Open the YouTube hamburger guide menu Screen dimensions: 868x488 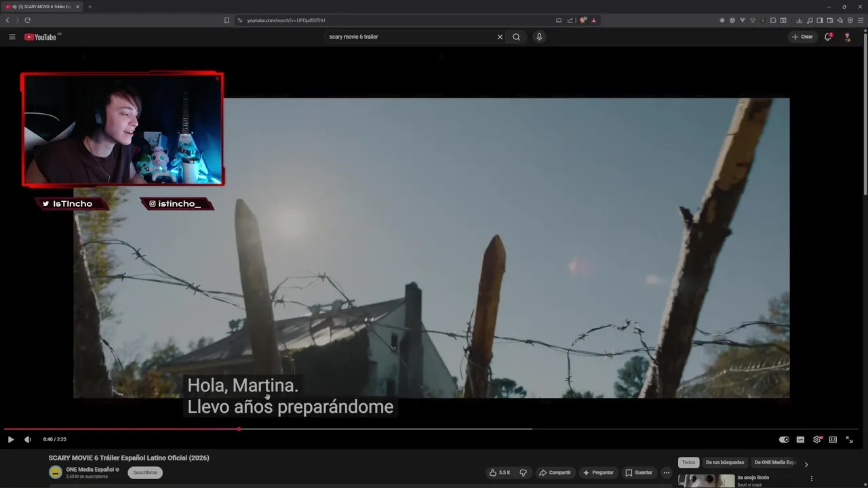pos(12,37)
